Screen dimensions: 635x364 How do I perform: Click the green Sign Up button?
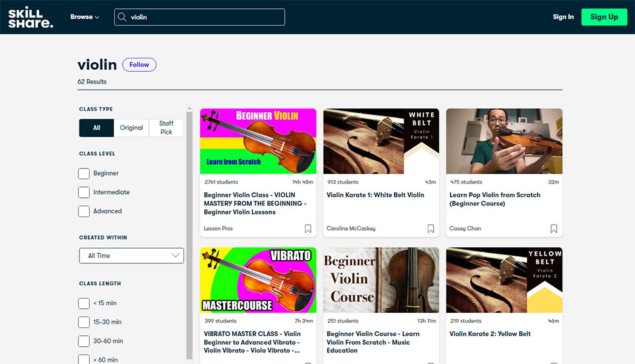click(604, 17)
